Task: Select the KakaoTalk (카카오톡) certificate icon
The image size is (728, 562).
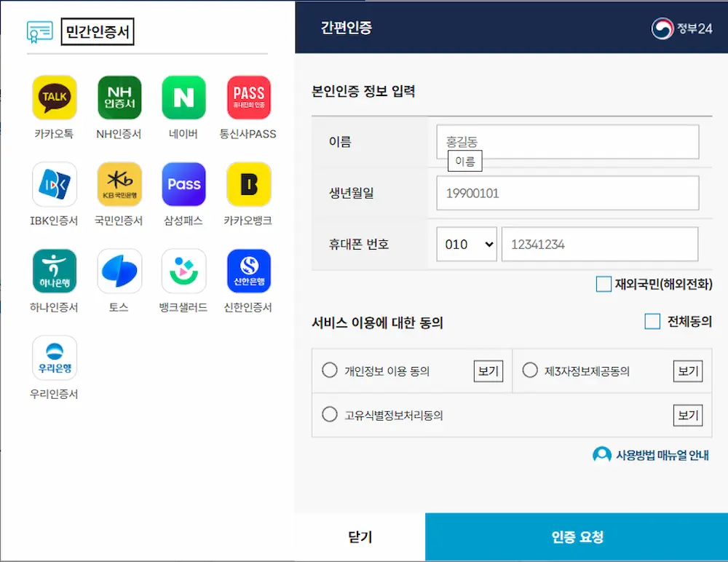Action: coord(55,98)
